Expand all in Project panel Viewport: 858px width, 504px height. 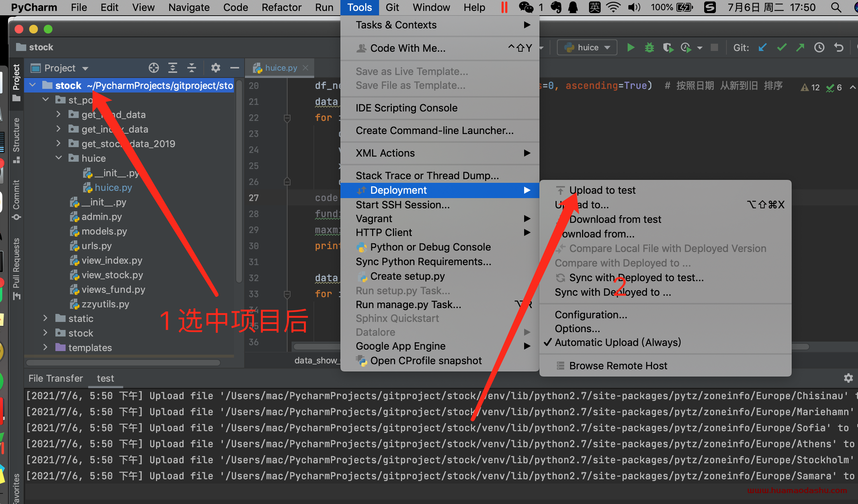(173, 68)
